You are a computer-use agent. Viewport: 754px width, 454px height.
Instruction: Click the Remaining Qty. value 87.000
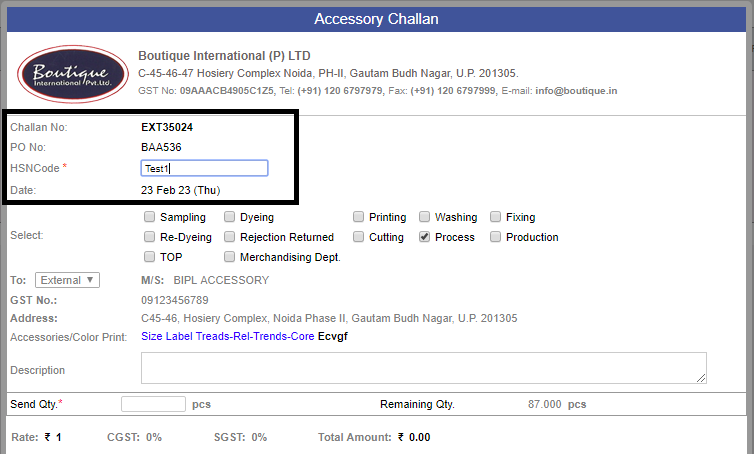544,404
